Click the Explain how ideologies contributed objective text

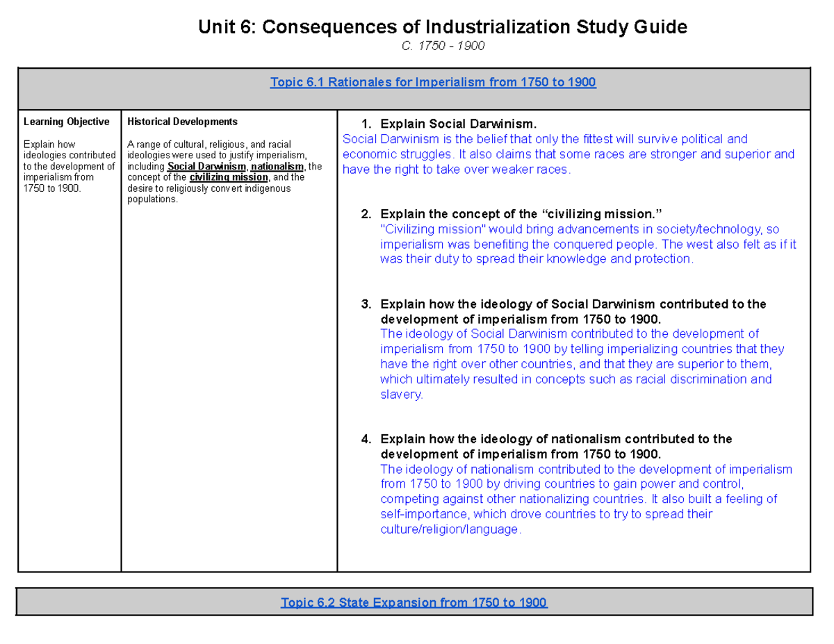pyautogui.click(x=69, y=166)
